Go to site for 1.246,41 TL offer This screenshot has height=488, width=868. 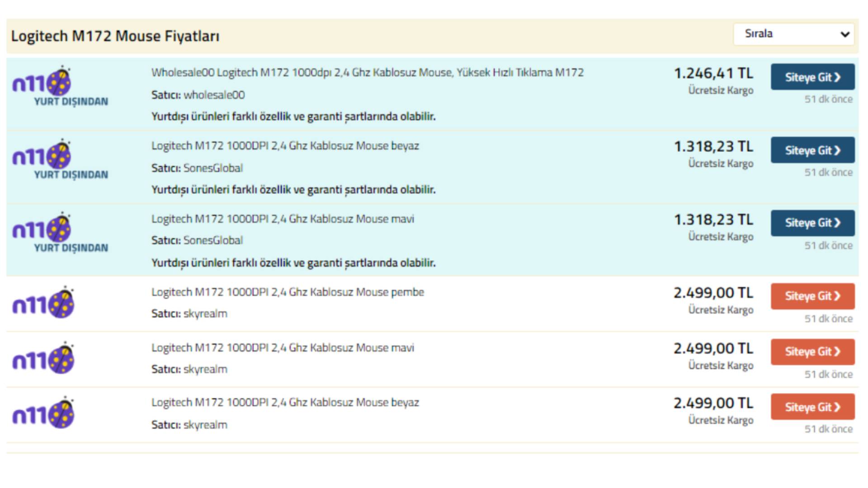coord(812,77)
